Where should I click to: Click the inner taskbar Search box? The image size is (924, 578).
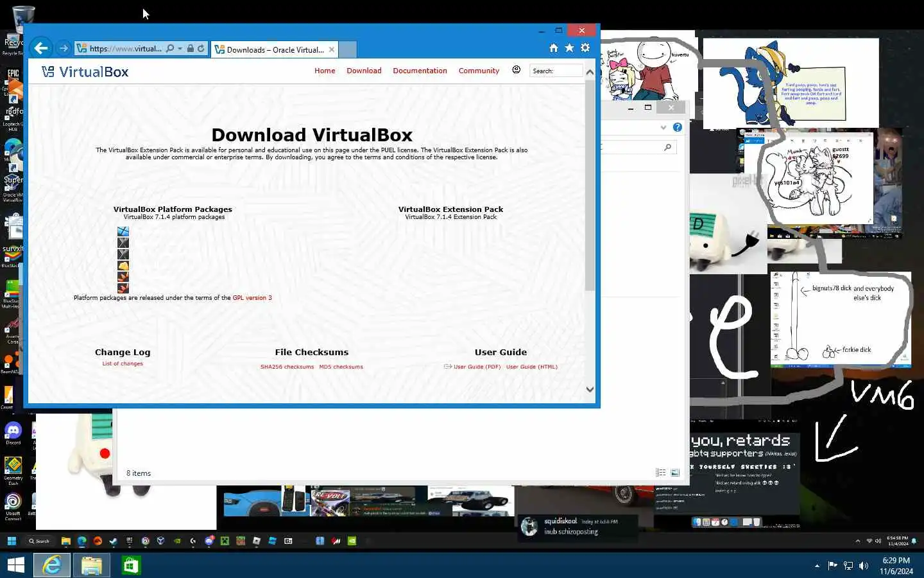click(40, 541)
